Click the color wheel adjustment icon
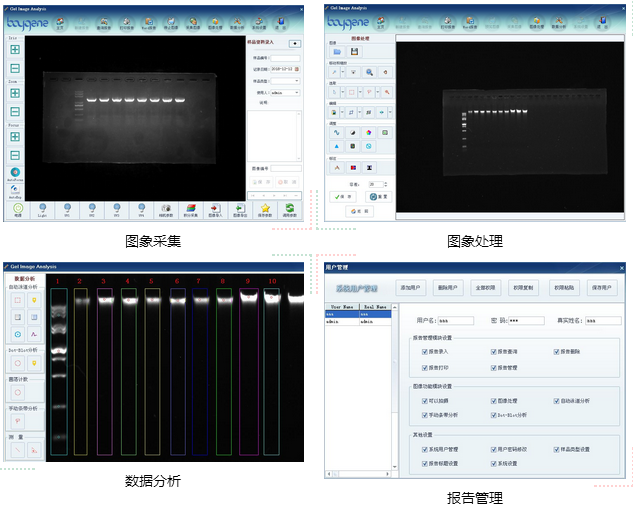This screenshot has width=633, height=505. (369, 133)
